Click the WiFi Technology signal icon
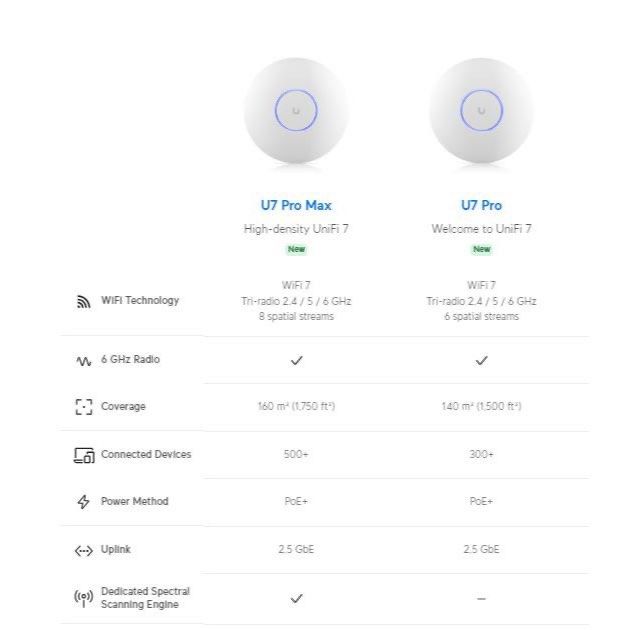The height and width of the screenshot is (630, 630). pos(84,301)
